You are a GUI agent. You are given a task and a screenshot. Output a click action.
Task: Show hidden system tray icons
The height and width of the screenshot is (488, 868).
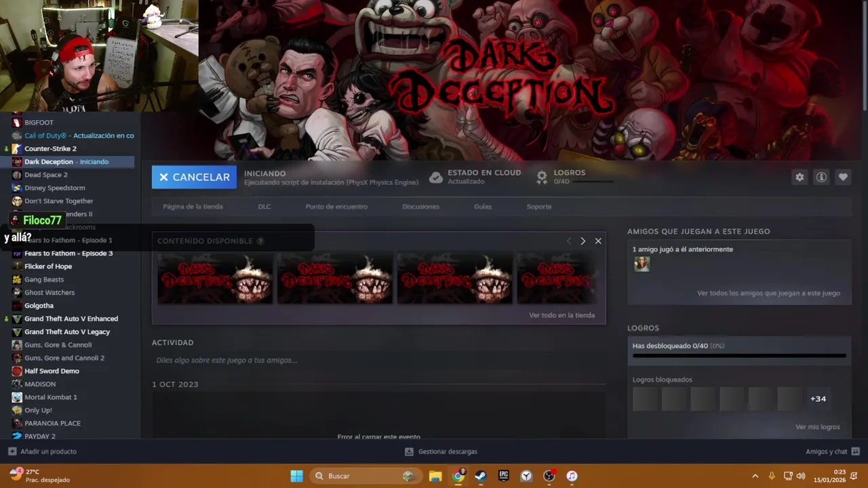coord(755,476)
